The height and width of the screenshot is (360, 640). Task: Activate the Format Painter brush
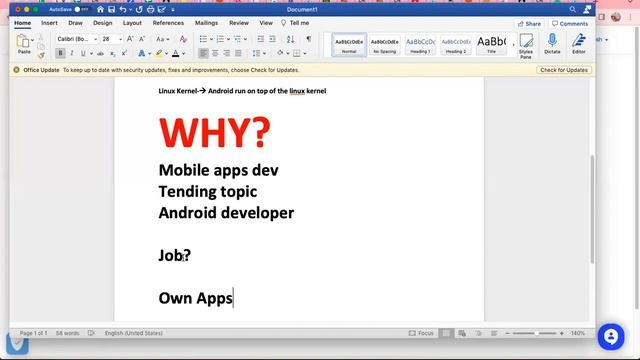41,55
